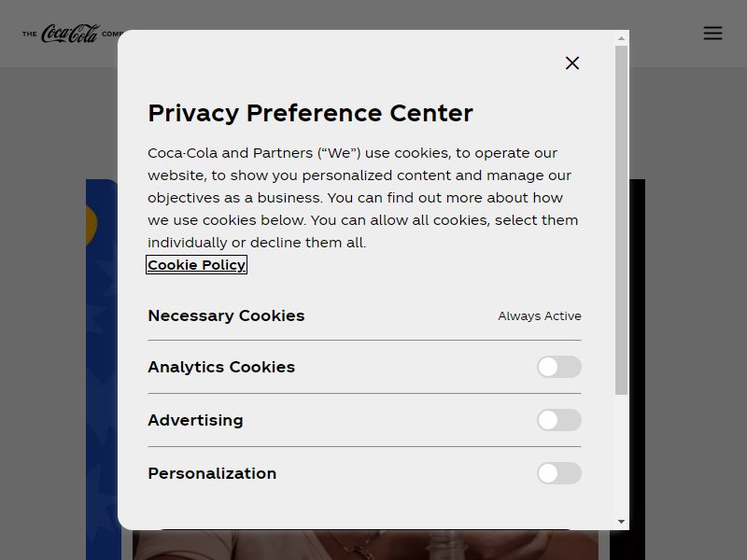Click the photo below the dialog

[365, 545]
